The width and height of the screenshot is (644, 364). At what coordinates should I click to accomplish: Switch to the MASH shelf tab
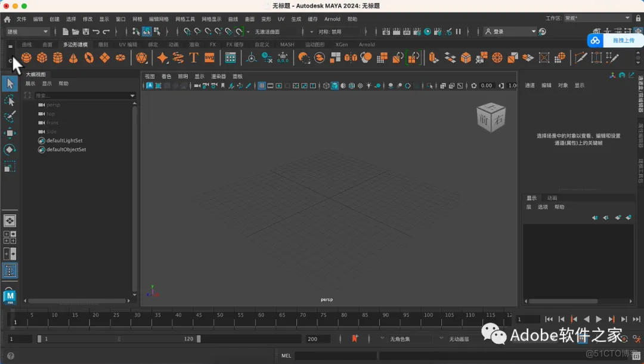click(287, 44)
